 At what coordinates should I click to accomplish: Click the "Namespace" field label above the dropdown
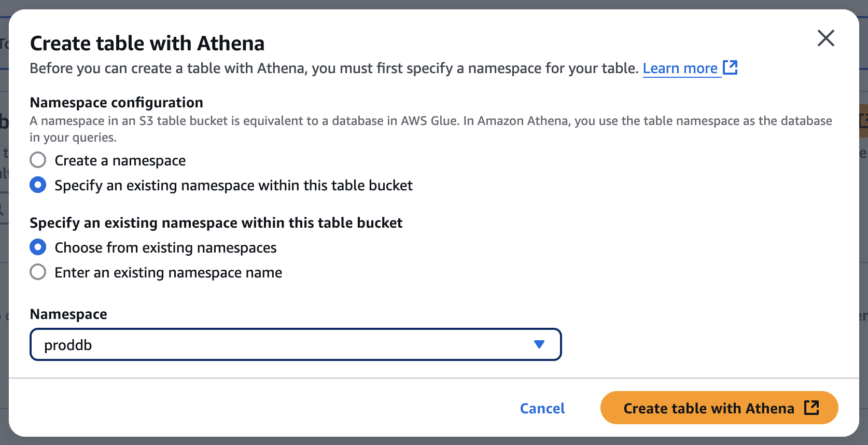[68, 314]
